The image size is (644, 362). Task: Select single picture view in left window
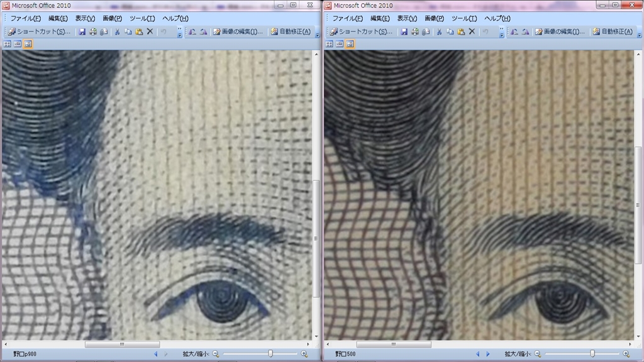click(x=28, y=44)
